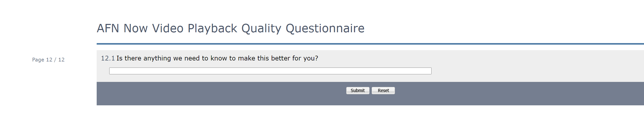Click the "Page 12 / 12" indicator
This screenshot has width=644, height=127.
tap(48, 60)
